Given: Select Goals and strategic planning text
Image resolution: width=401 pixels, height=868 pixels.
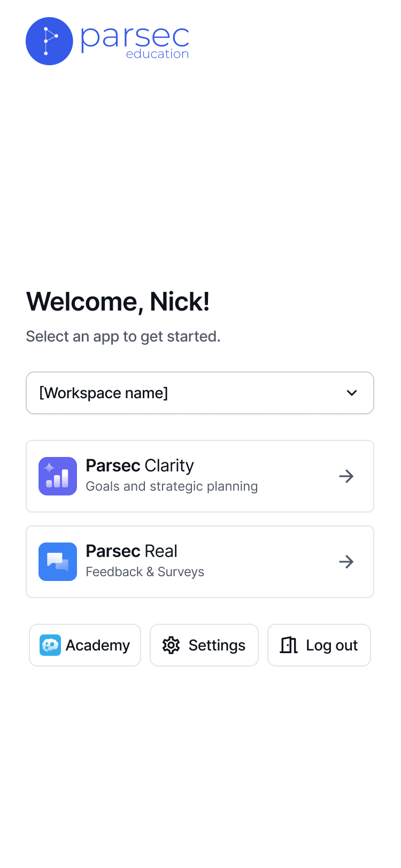Looking at the screenshot, I should [172, 486].
